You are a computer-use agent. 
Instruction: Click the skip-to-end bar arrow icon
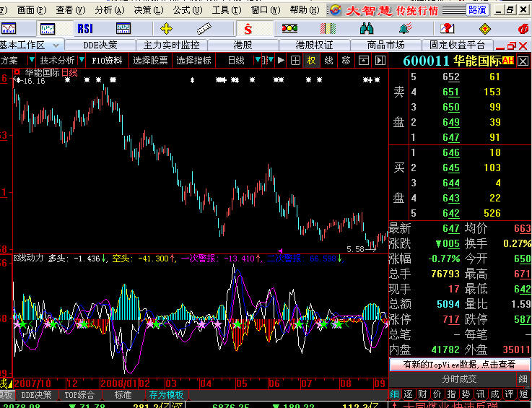[380, 61]
